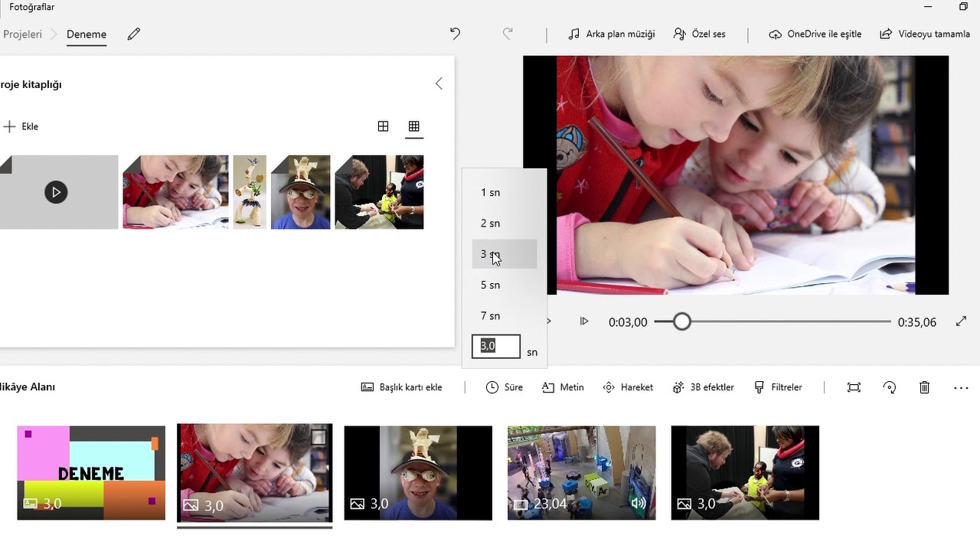Click the preview seek slider handle
The height and width of the screenshot is (551, 980).
(x=682, y=322)
